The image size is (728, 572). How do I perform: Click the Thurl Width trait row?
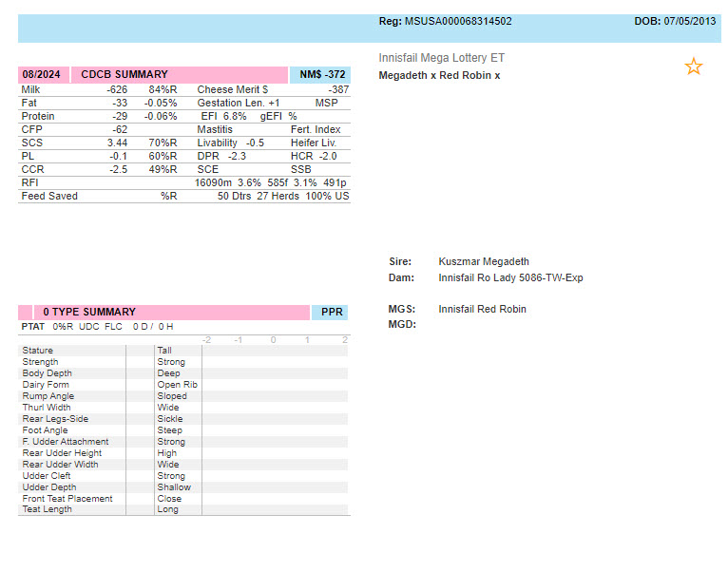point(182,408)
